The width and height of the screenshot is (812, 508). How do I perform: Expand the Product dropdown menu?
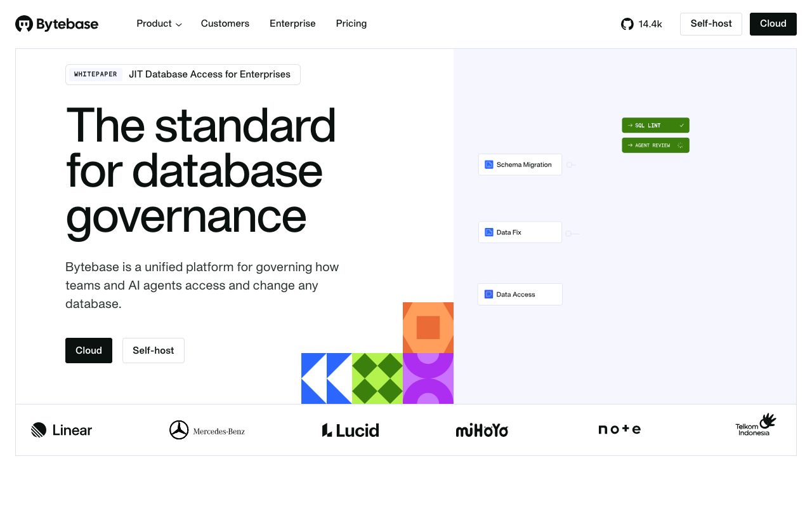pos(159,23)
